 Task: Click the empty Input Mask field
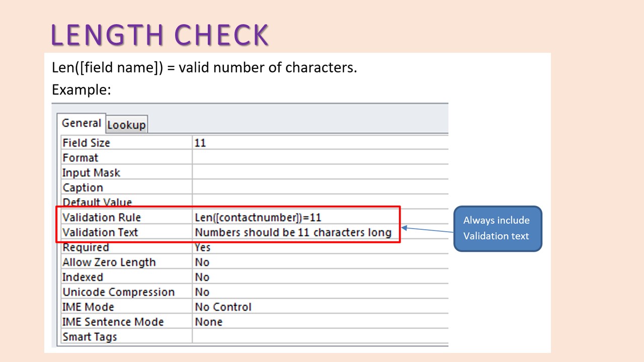click(319, 172)
